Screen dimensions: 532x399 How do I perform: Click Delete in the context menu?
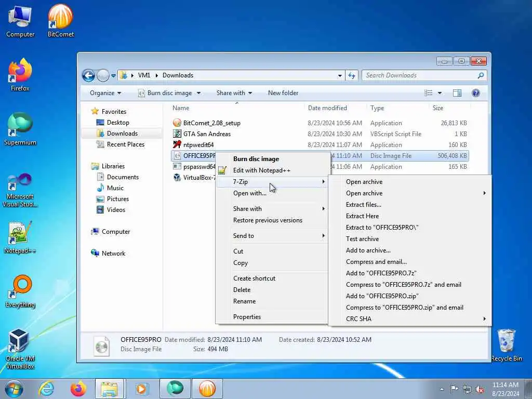[242, 290]
